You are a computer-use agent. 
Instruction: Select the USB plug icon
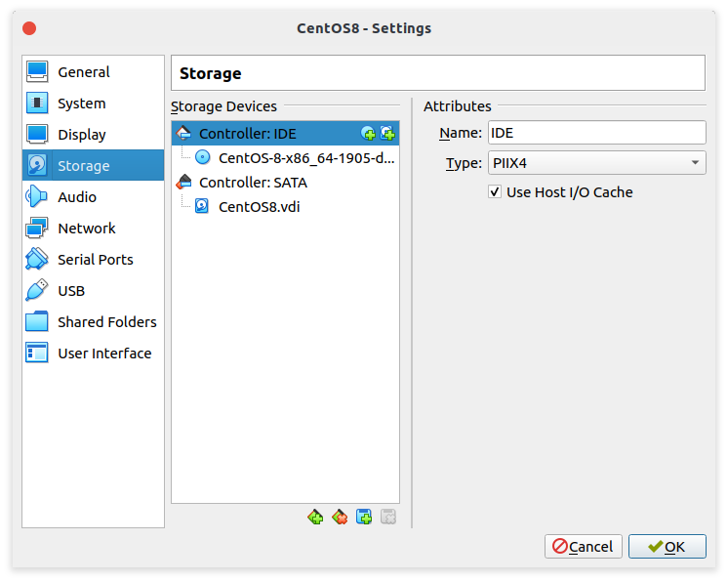point(37,290)
